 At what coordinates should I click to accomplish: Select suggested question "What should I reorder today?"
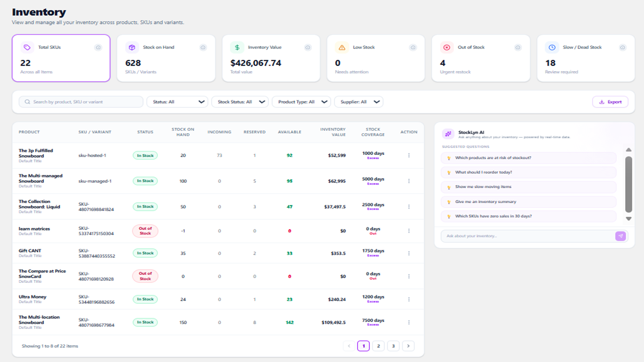(x=529, y=172)
